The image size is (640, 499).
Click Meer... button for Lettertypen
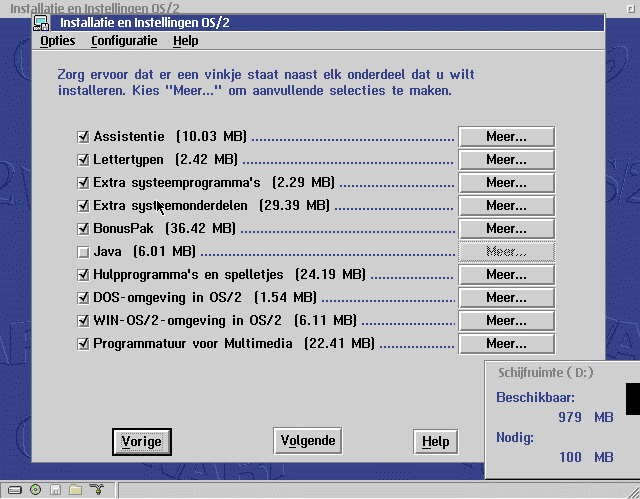click(x=507, y=160)
